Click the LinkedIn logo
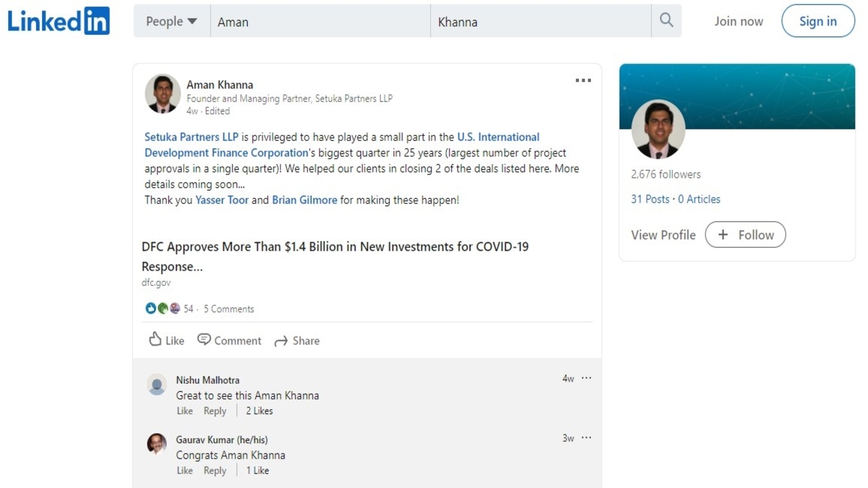Screen dimensions: 868x488 pos(58,20)
